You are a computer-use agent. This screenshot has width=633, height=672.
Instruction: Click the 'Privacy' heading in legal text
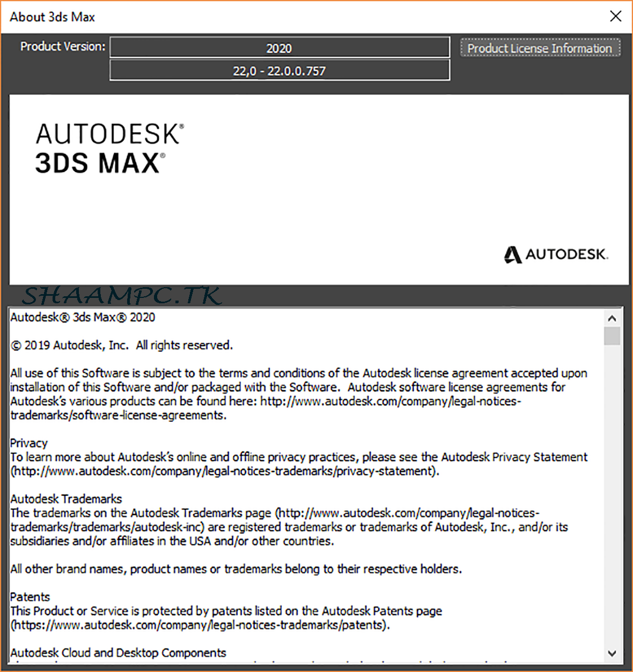tap(29, 443)
